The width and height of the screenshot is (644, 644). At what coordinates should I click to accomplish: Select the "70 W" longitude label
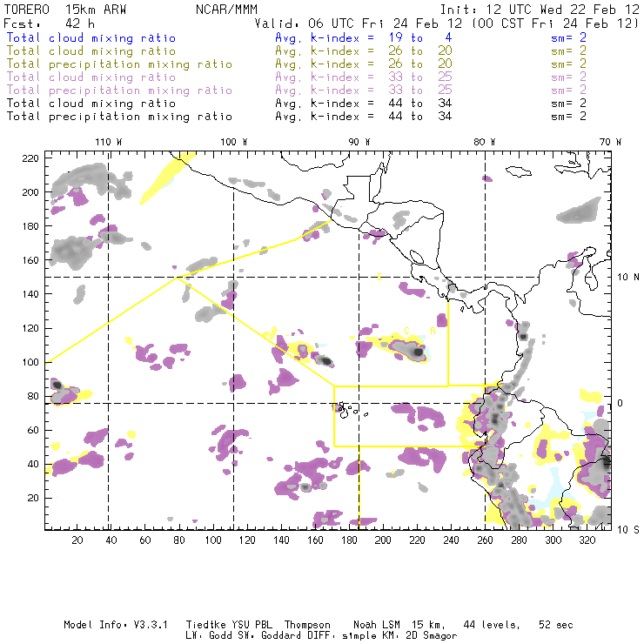pos(610,142)
